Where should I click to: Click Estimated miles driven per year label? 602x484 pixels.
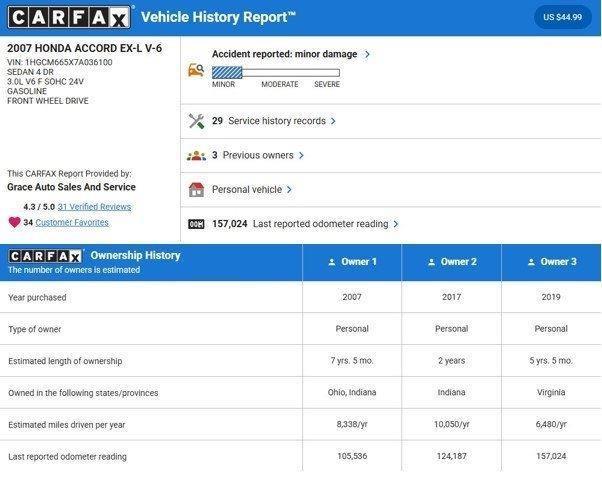pos(67,425)
